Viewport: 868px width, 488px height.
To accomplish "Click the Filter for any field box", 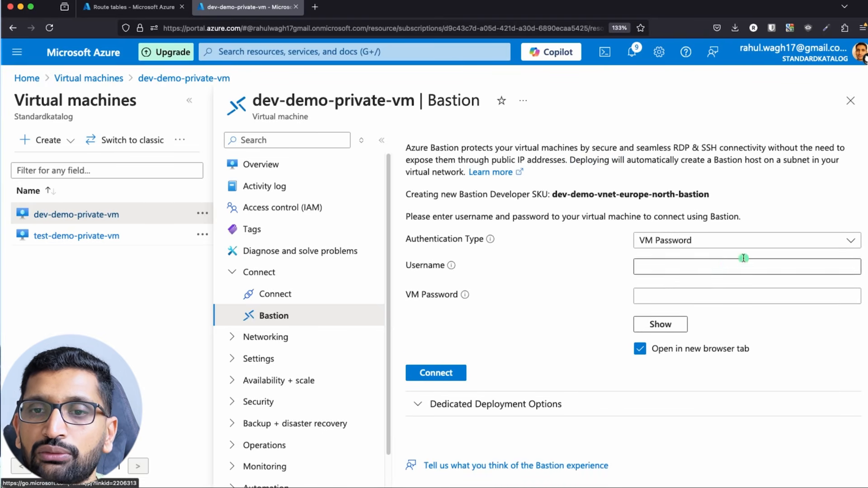I will [x=107, y=170].
